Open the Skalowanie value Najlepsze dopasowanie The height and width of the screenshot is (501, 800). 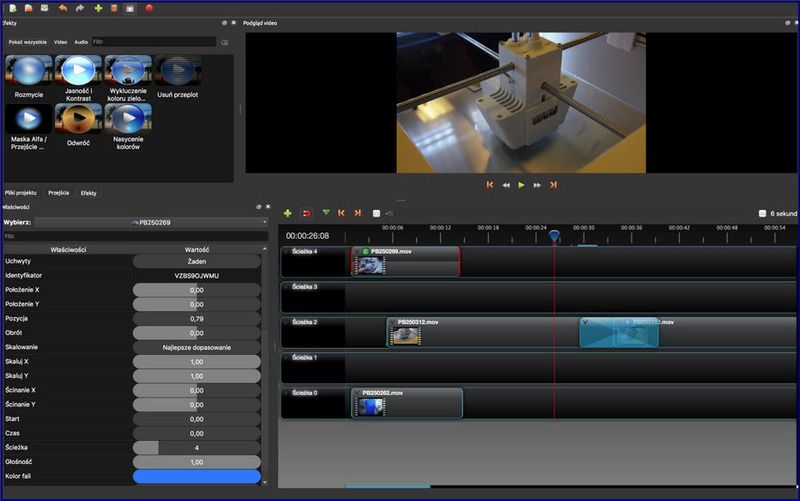pyautogui.click(x=197, y=347)
